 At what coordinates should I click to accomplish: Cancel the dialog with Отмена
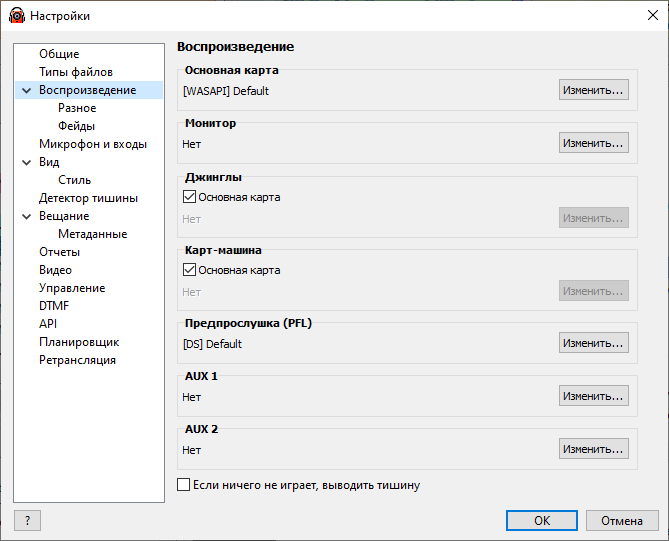click(622, 521)
